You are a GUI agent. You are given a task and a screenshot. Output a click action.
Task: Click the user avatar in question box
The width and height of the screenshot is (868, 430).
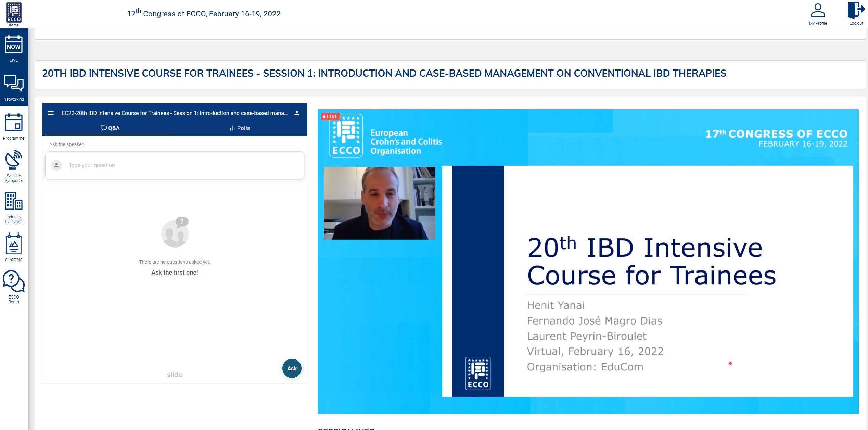56,165
